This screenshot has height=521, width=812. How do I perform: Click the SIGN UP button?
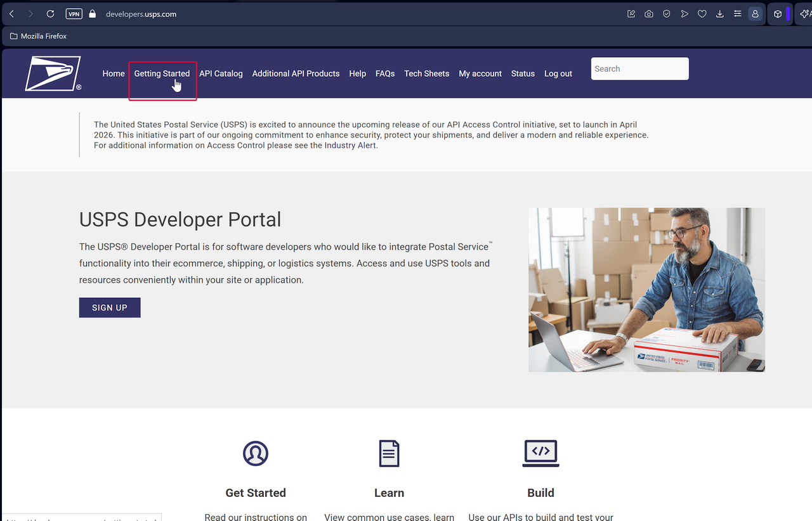[110, 307]
